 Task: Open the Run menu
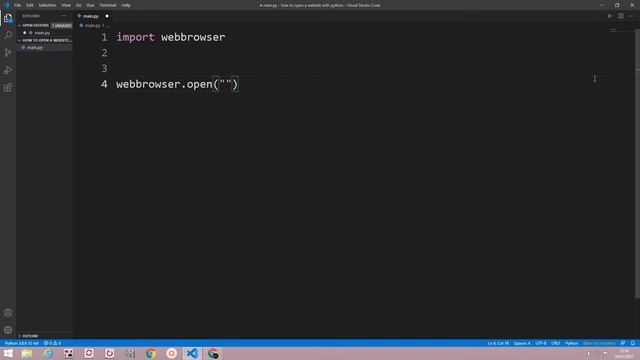pyautogui.click(x=91, y=5)
